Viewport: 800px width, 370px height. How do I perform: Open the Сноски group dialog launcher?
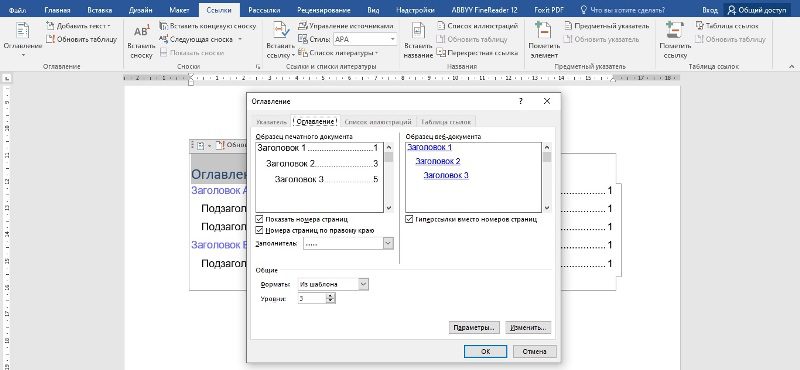258,66
